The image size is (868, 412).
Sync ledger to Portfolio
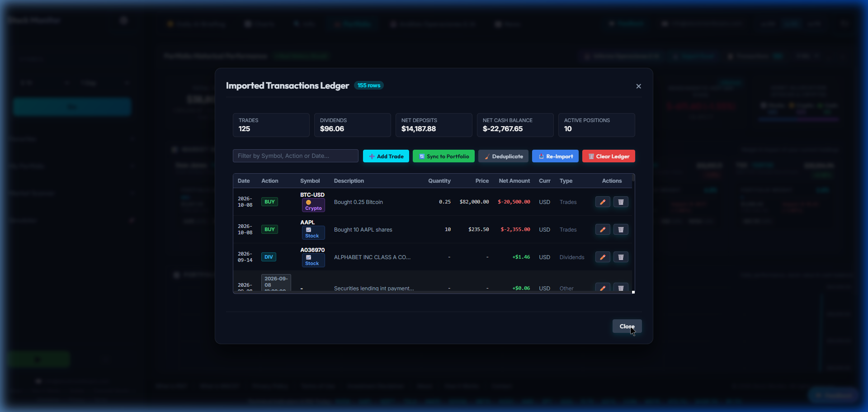click(443, 156)
